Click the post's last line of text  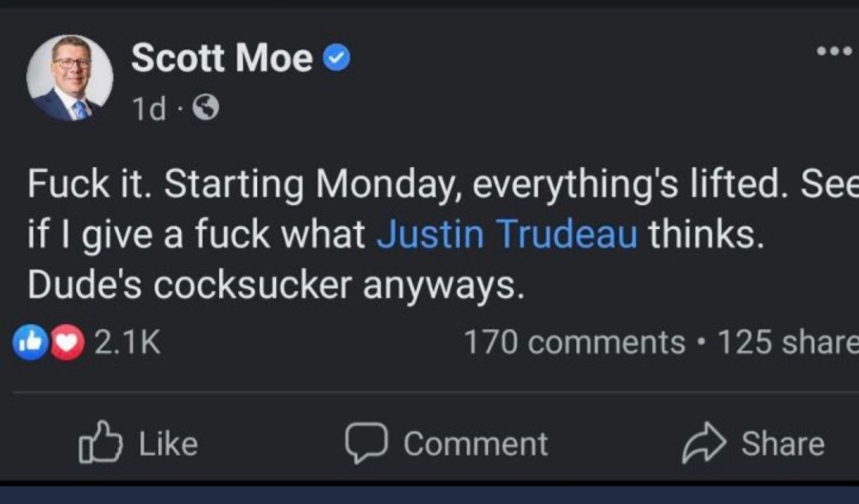point(275,285)
